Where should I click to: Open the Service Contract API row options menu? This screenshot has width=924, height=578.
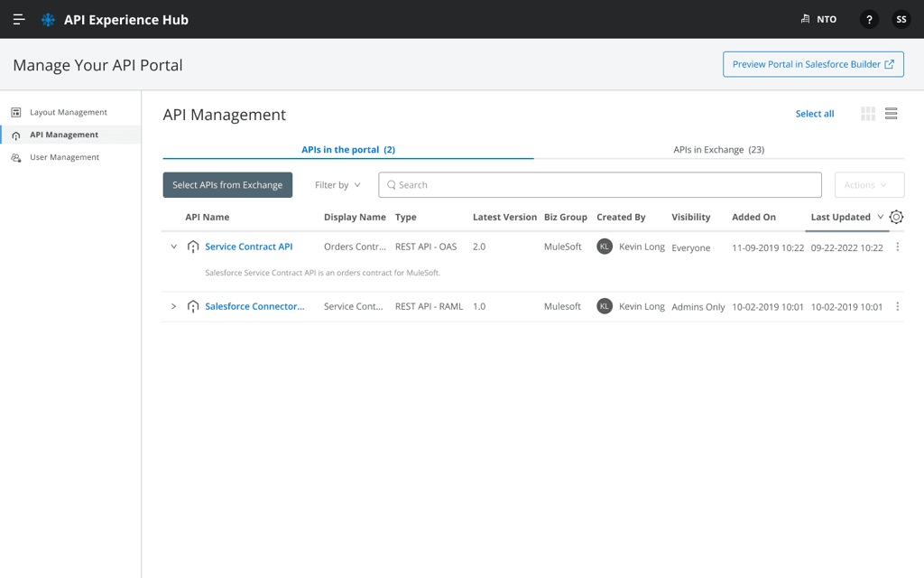[898, 247]
